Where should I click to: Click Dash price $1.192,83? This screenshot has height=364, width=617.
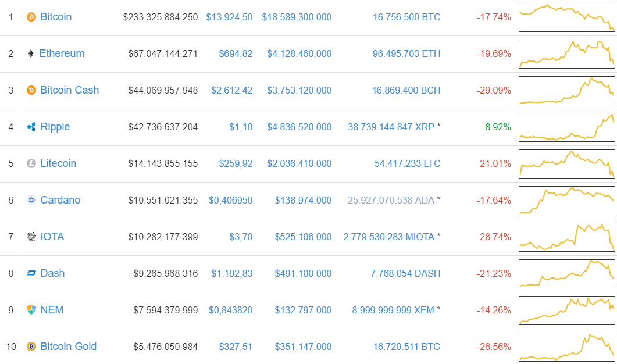232,273
